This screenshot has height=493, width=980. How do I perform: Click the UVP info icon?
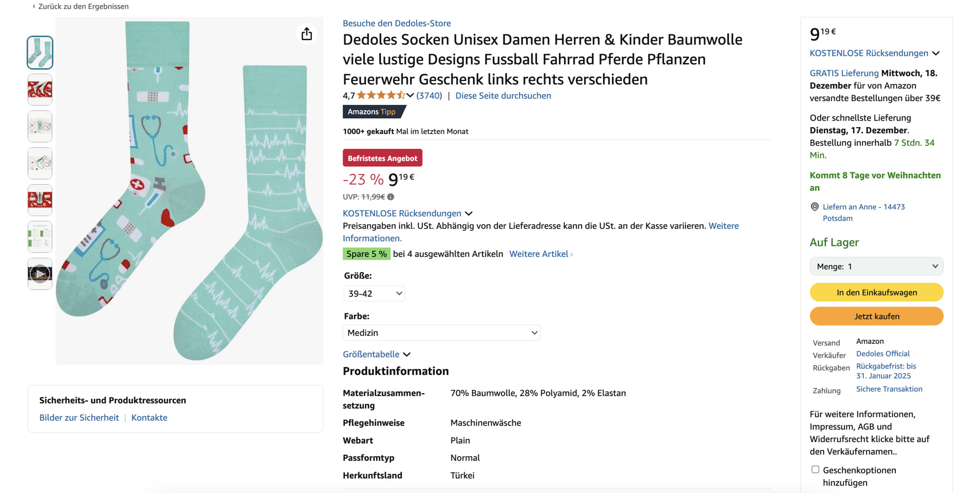390,197
